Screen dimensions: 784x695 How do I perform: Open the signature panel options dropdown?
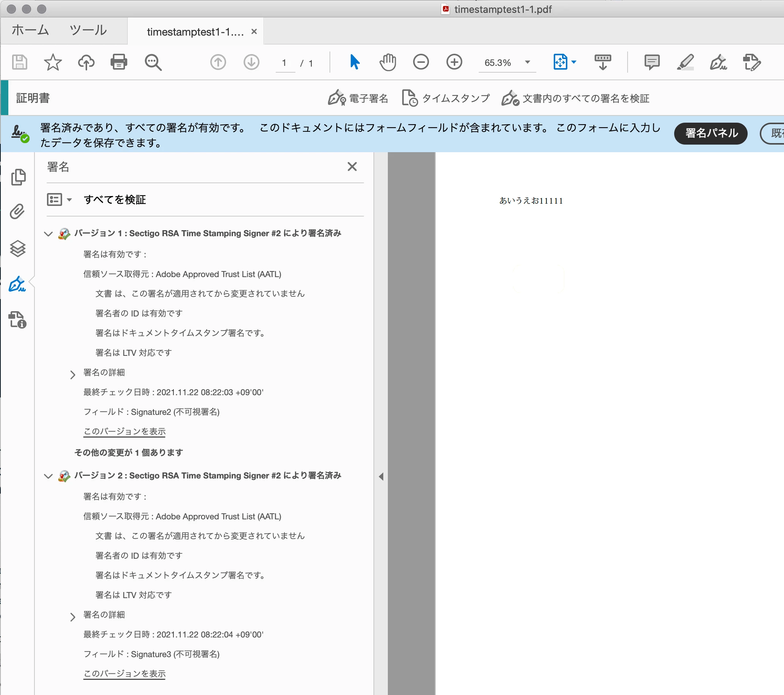click(59, 200)
